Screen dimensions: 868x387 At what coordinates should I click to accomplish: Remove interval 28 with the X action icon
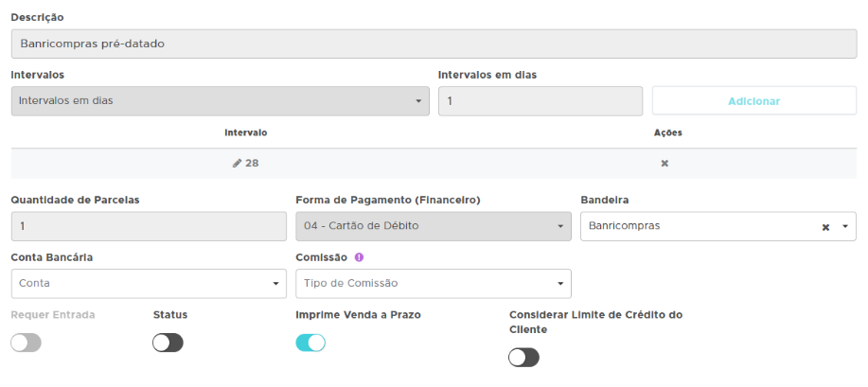(x=664, y=164)
